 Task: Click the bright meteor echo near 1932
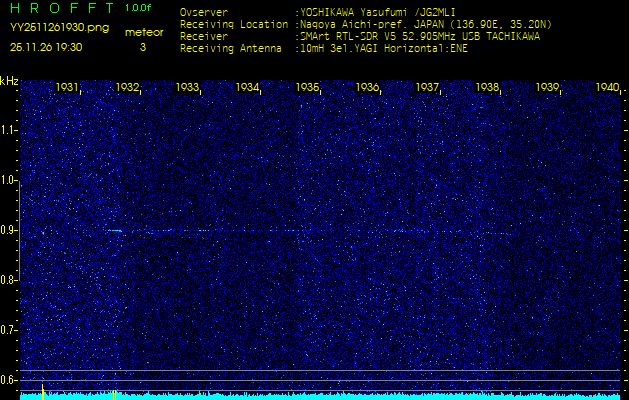tap(114, 231)
